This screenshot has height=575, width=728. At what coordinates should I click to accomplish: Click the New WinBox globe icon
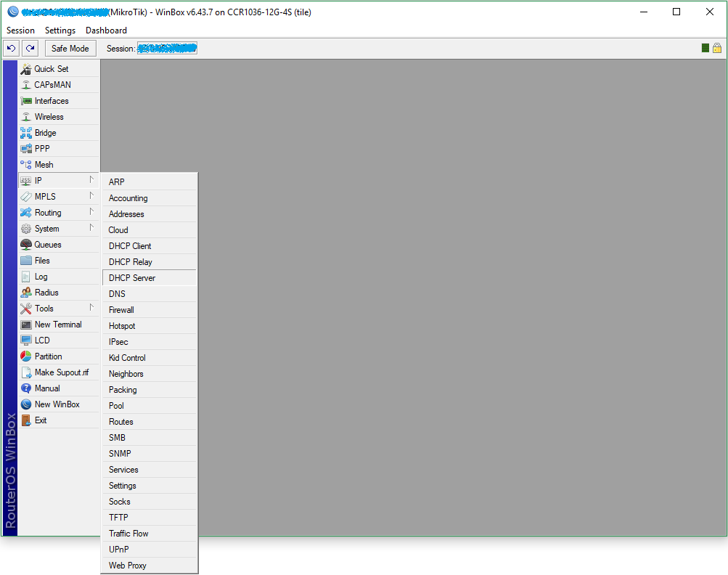tap(26, 404)
